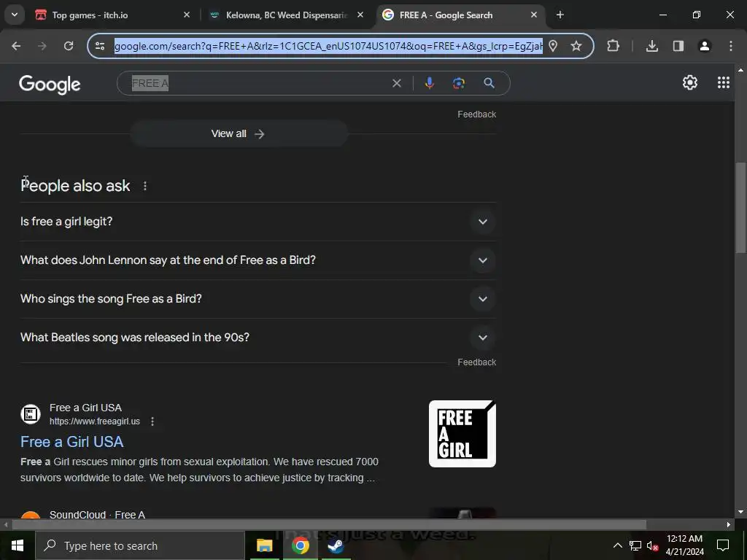Submit search with magnifying glass icon

pyautogui.click(x=489, y=83)
